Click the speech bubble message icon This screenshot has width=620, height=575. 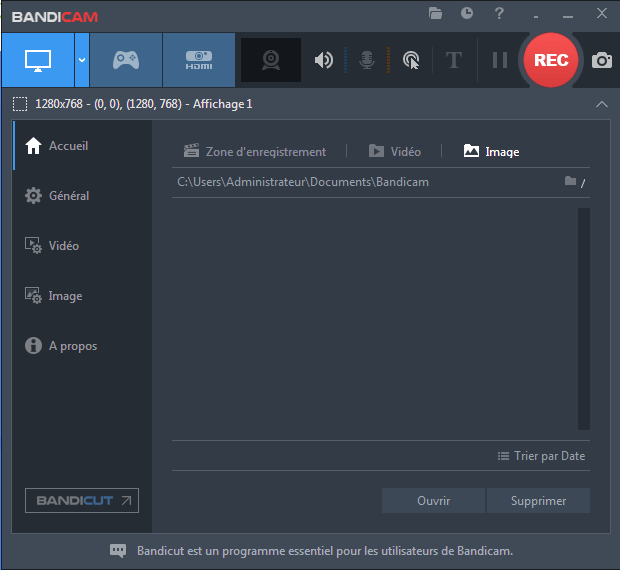pyautogui.click(x=118, y=551)
